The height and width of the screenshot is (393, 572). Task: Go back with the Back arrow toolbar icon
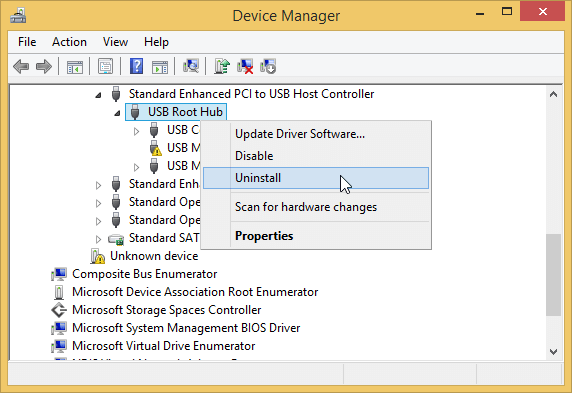coord(21,67)
